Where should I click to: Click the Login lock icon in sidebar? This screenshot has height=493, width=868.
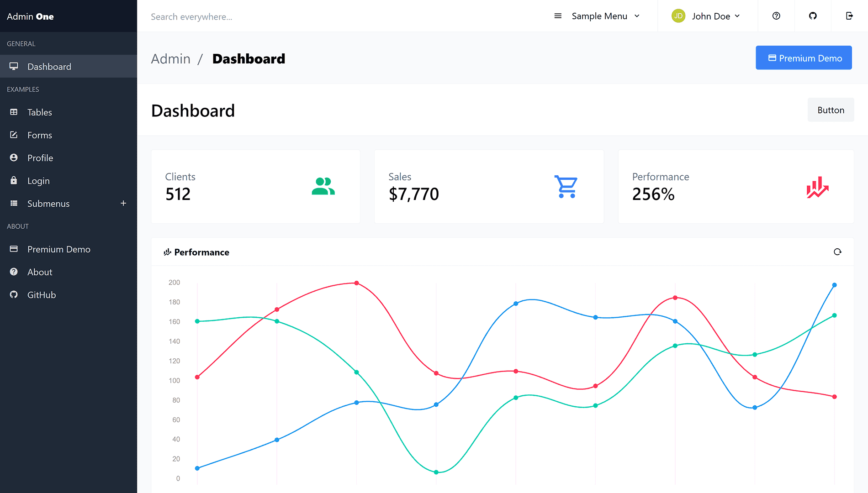[14, 180]
